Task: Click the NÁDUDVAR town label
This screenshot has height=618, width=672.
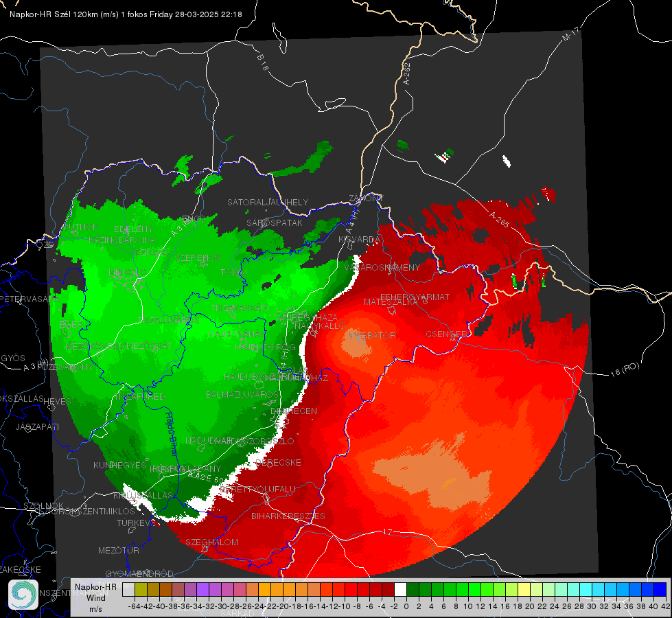Action: (208, 440)
